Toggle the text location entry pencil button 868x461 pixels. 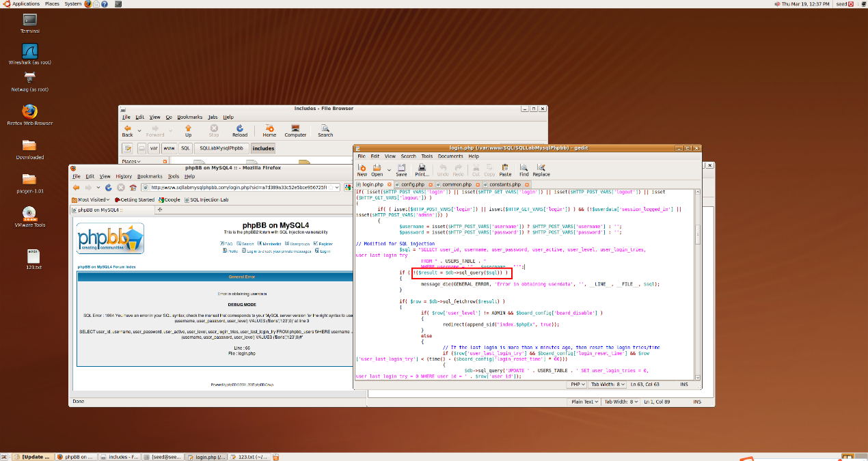pyautogui.click(x=127, y=148)
